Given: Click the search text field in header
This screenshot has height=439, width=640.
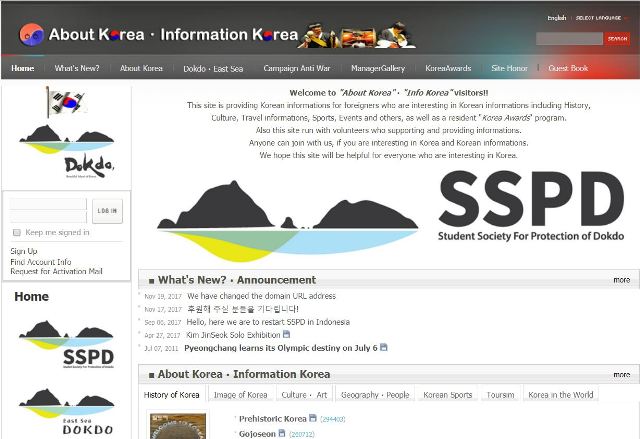Looking at the screenshot, I should [569, 39].
